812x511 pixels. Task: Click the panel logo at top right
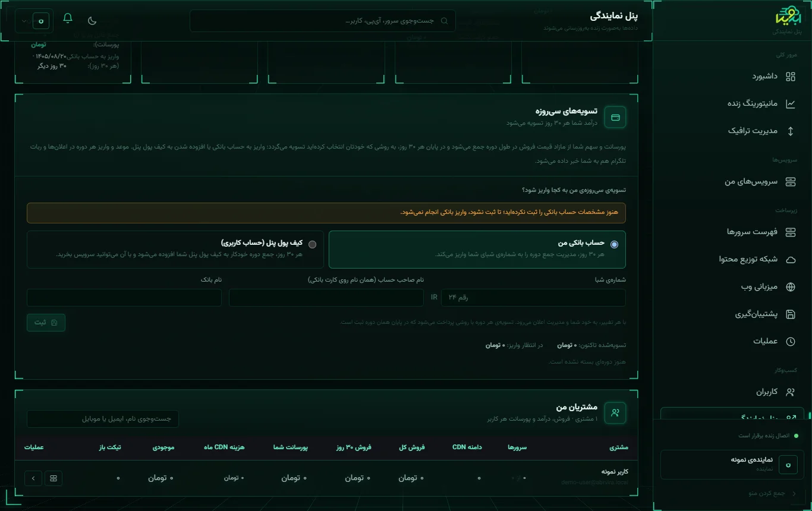(x=789, y=17)
